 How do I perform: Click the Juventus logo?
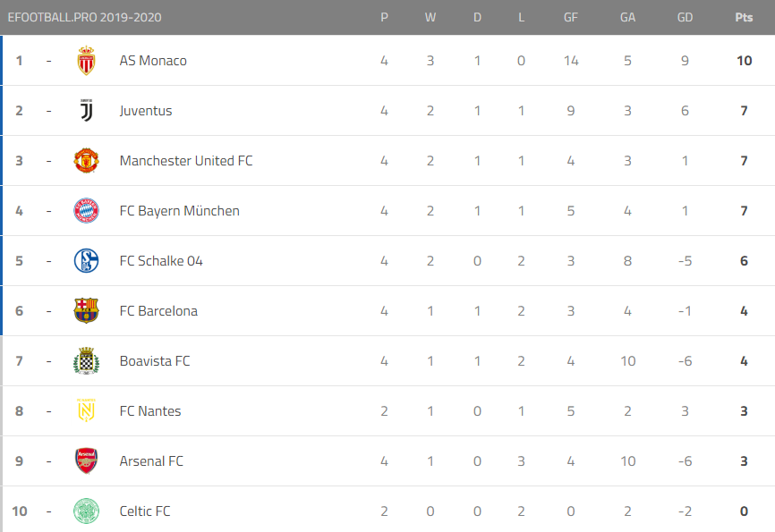(x=87, y=110)
